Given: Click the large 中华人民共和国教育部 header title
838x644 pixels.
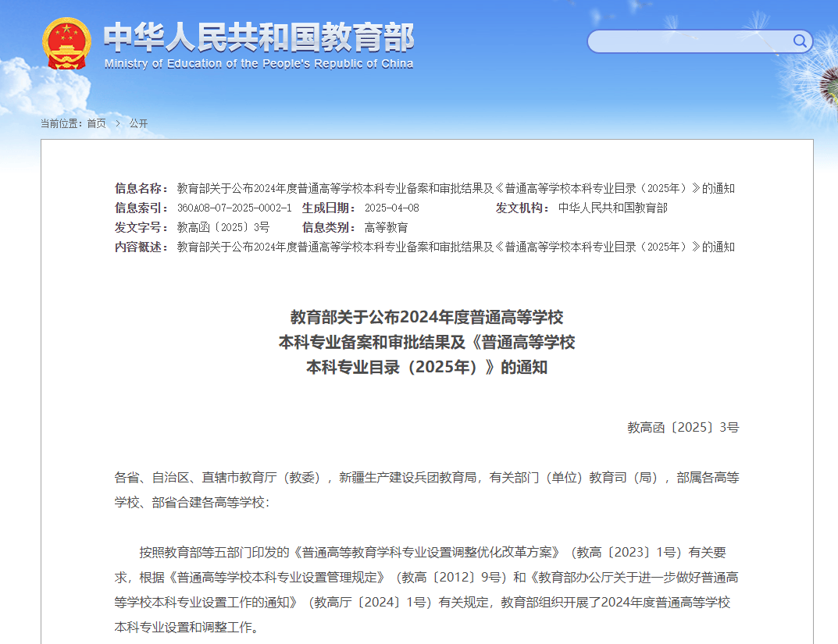Looking at the screenshot, I should (259, 37).
